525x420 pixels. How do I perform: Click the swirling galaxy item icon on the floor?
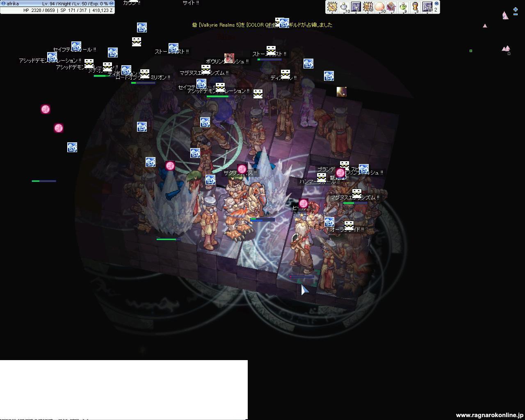(x=342, y=91)
